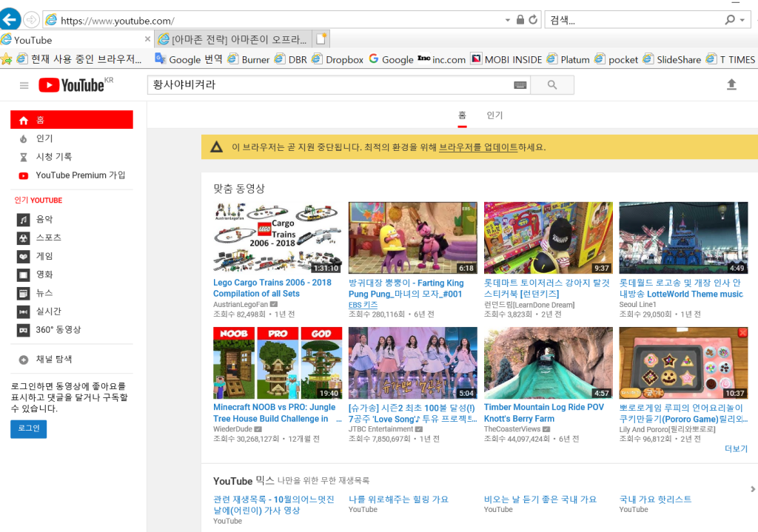The image size is (758, 532).
Task: Click the 브라우저를 업데이트 link
Action: click(478, 147)
